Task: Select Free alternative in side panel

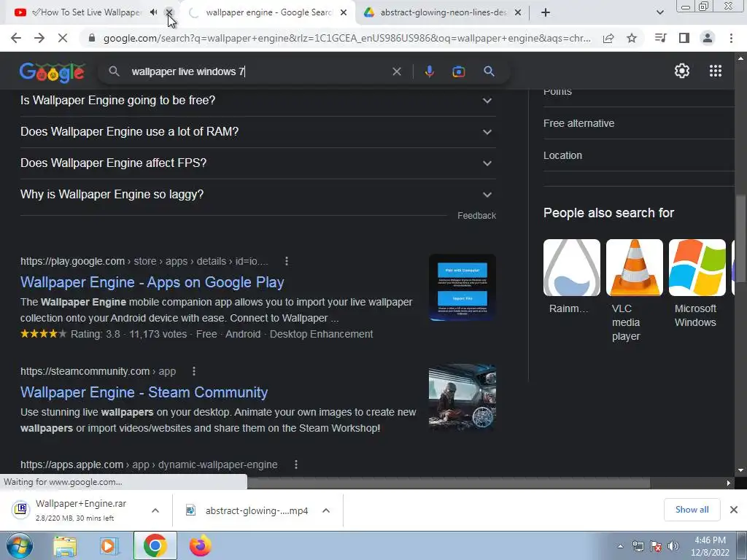Action: pyautogui.click(x=578, y=123)
